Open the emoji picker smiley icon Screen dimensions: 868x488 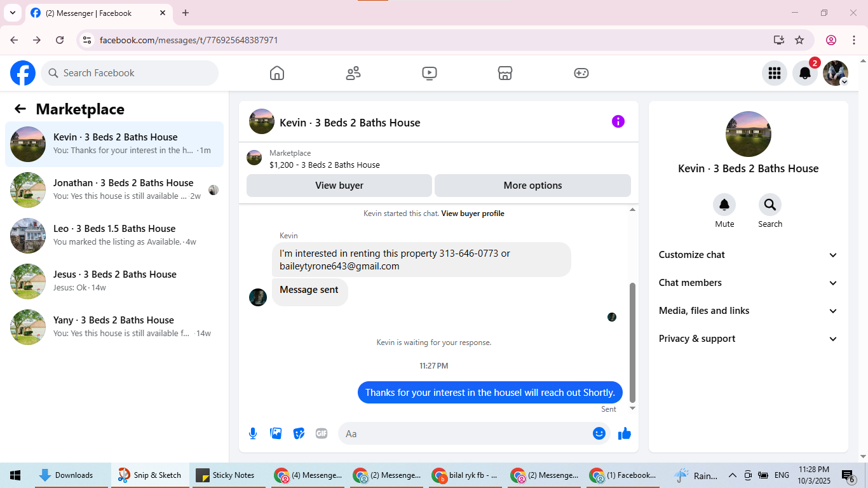click(x=599, y=433)
